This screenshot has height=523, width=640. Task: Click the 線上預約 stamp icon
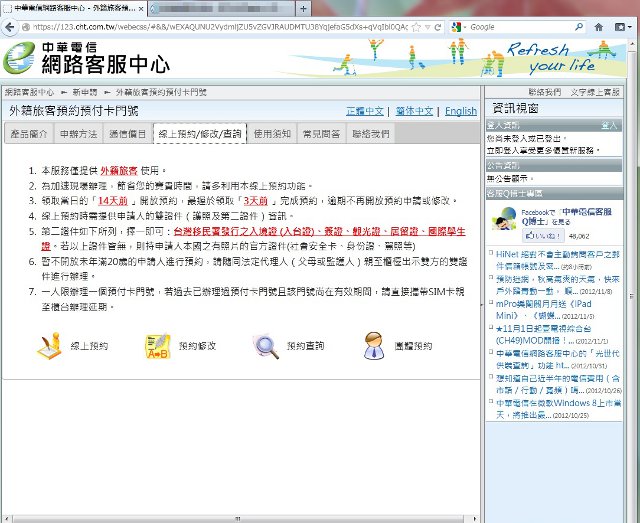(48, 346)
